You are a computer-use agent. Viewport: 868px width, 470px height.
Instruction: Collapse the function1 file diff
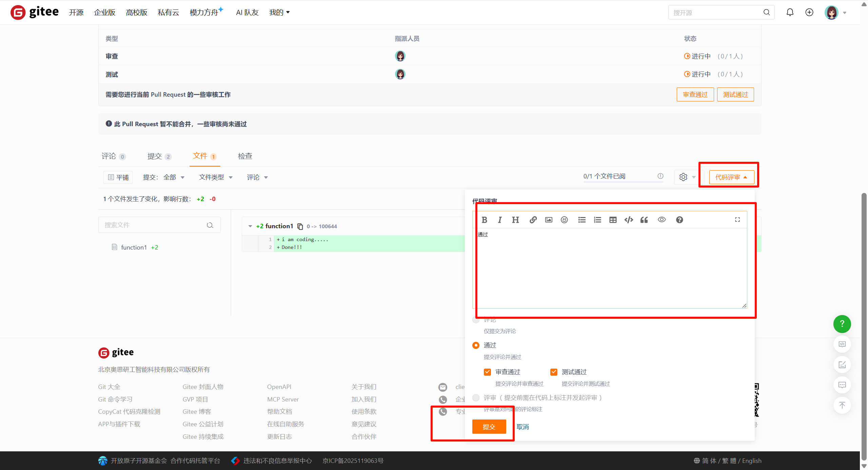[250, 226]
